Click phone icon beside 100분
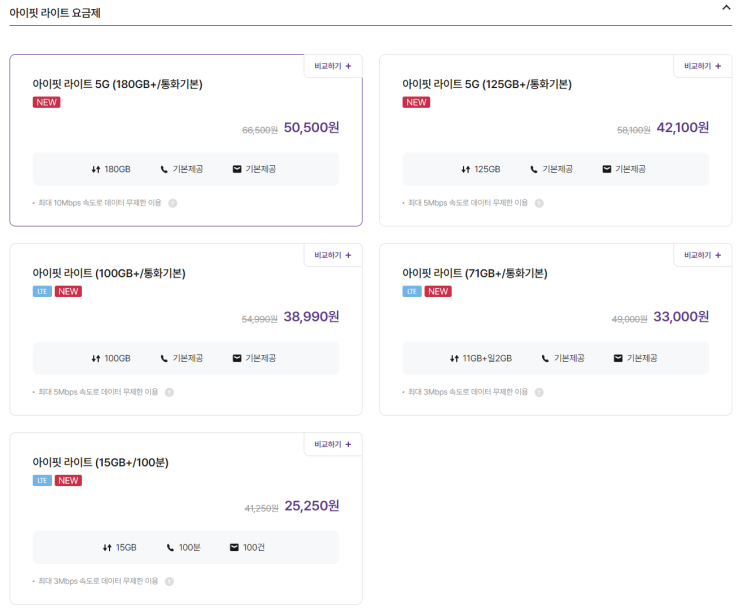743x612 pixels. coord(170,547)
